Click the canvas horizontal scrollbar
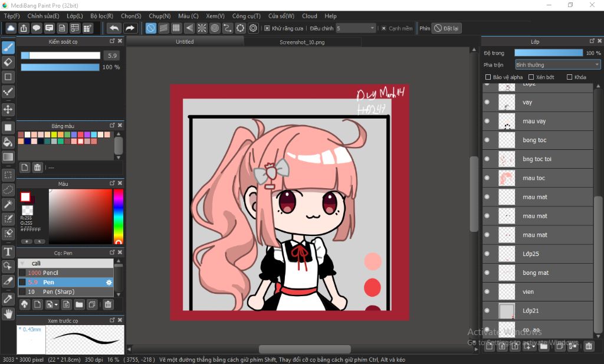Image resolution: width=604 pixels, height=364 pixels. (x=304, y=349)
